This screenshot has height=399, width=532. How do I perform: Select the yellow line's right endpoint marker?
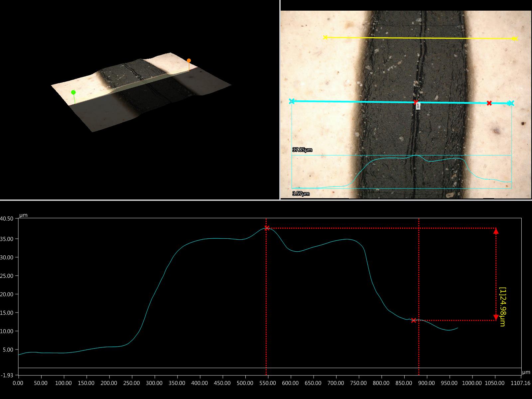click(x=515, y=39)
